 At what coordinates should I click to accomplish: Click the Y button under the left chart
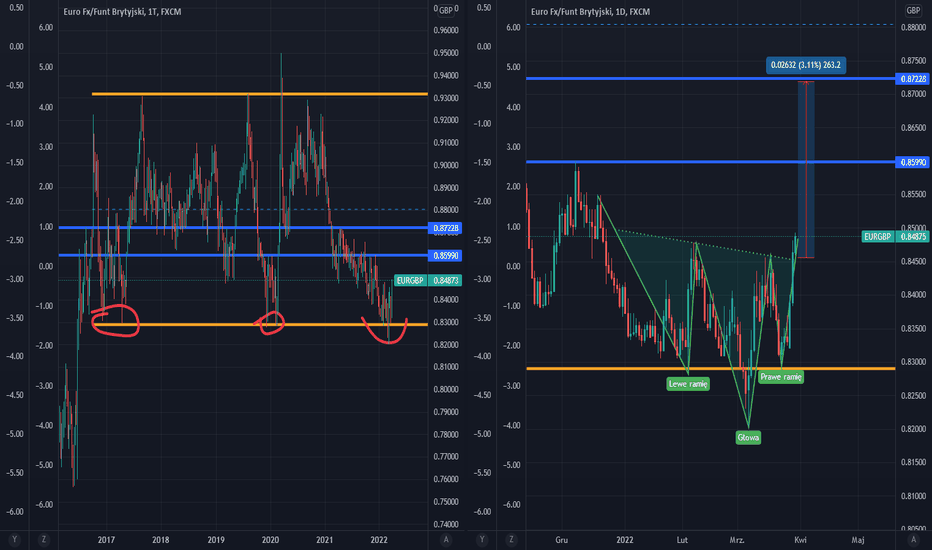tap(14, 540)
